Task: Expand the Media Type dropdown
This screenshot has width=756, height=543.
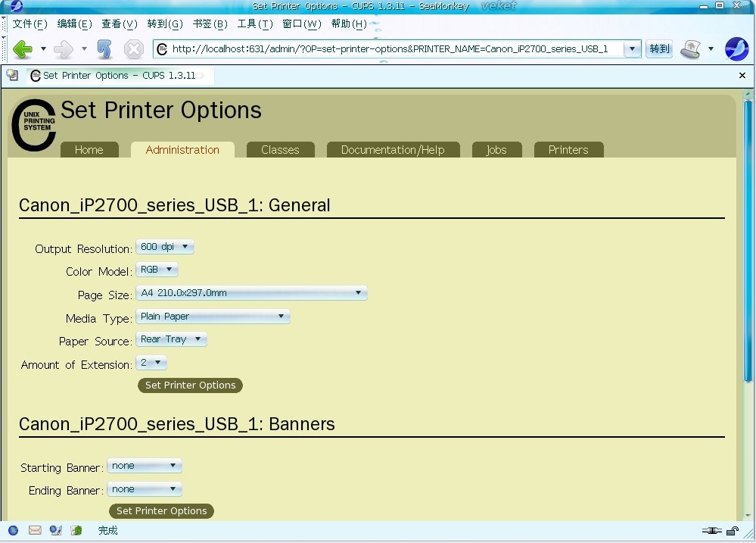Action: (x=213, y=316)
